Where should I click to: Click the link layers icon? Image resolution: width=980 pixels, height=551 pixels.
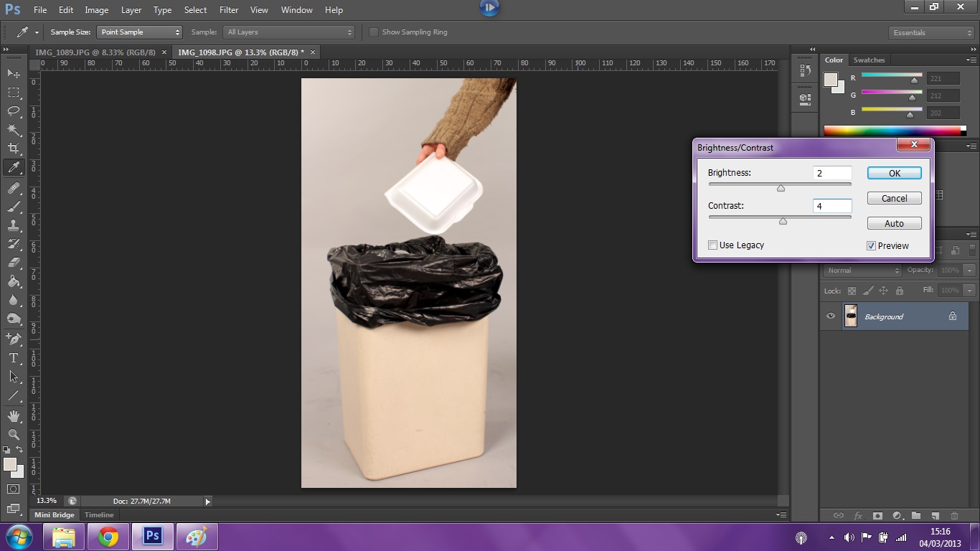pos(838,515)
